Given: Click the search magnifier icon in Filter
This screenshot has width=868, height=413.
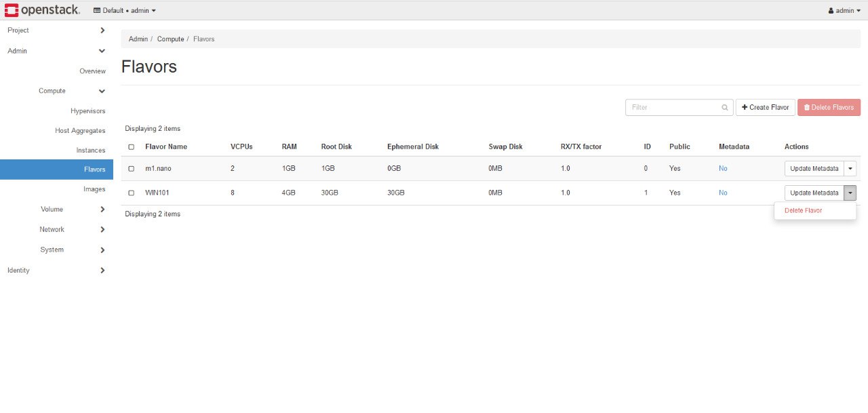Looking at the screenshot, I should [x=724, y=108].
